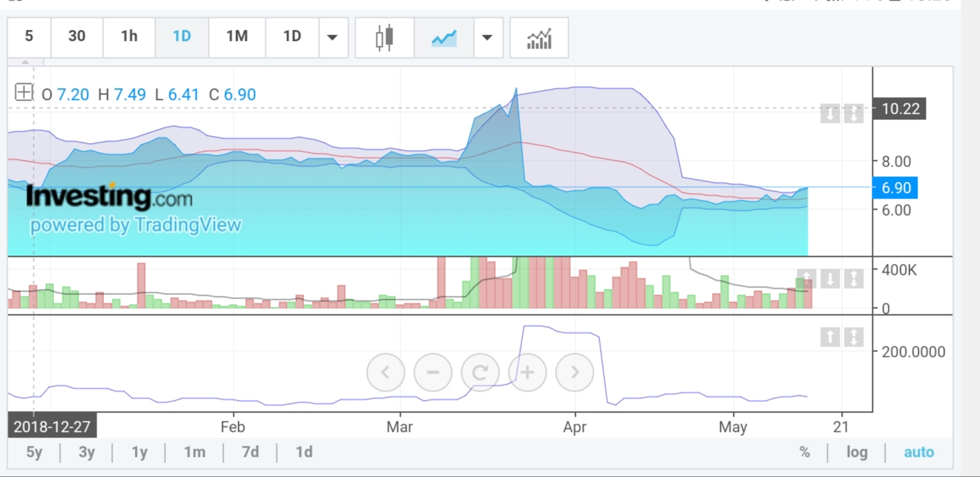The image size is (980, 477).
Task: Click the 6.90 current price label
Action: coord(896,188)
